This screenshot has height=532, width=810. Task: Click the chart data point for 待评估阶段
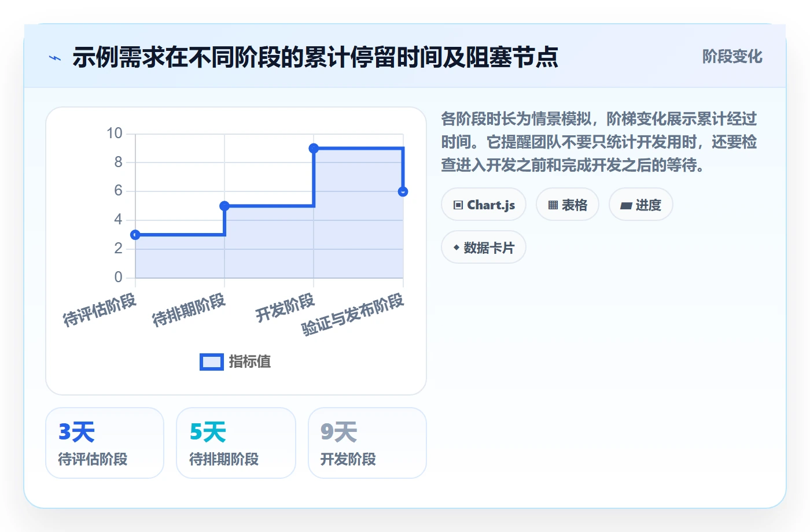[x=135, y=235]
